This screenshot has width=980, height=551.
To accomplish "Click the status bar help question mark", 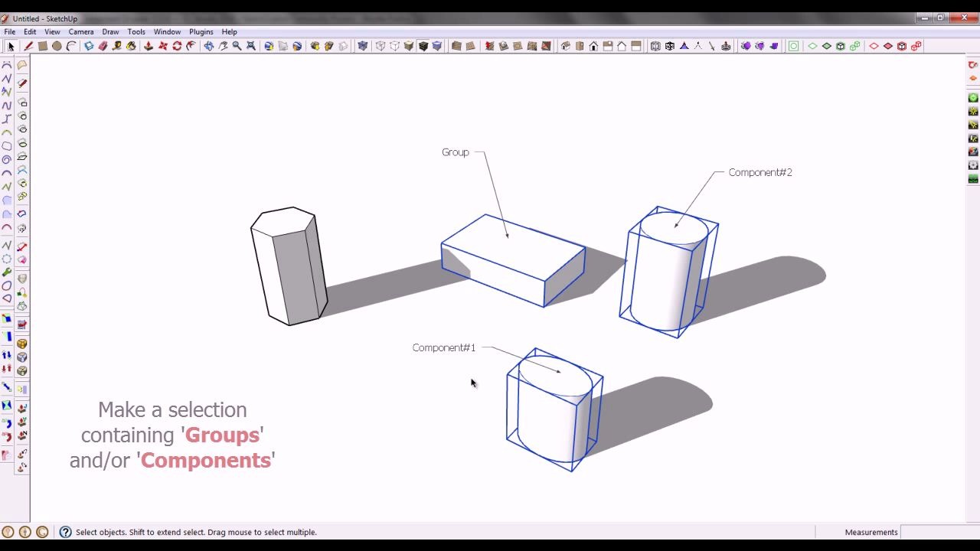I will tap(65, 531).
